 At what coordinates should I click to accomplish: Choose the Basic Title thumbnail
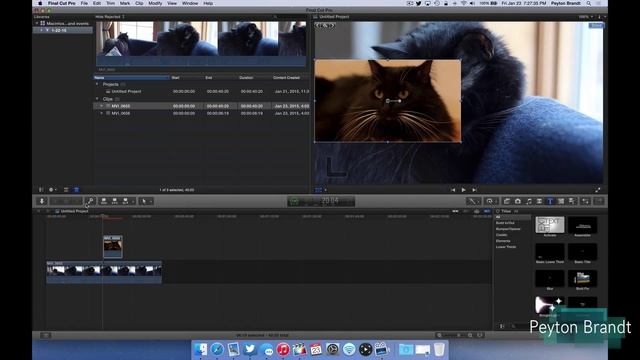[582, 252]
